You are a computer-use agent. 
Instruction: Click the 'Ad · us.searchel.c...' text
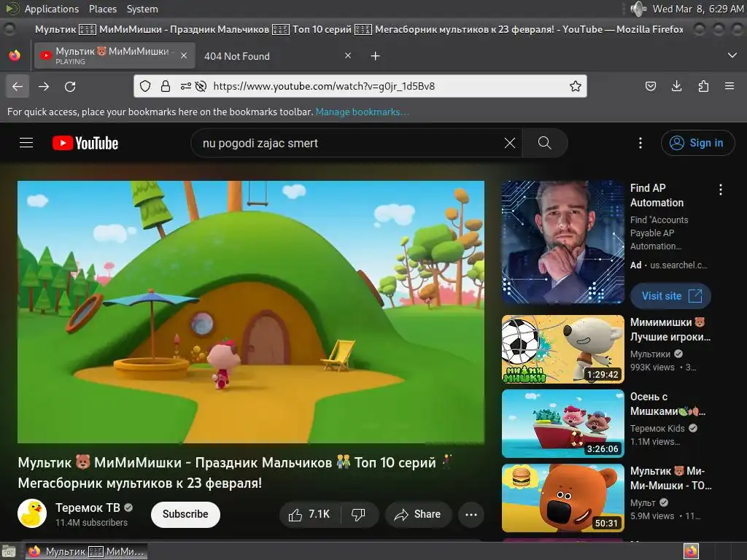(668, 265)
